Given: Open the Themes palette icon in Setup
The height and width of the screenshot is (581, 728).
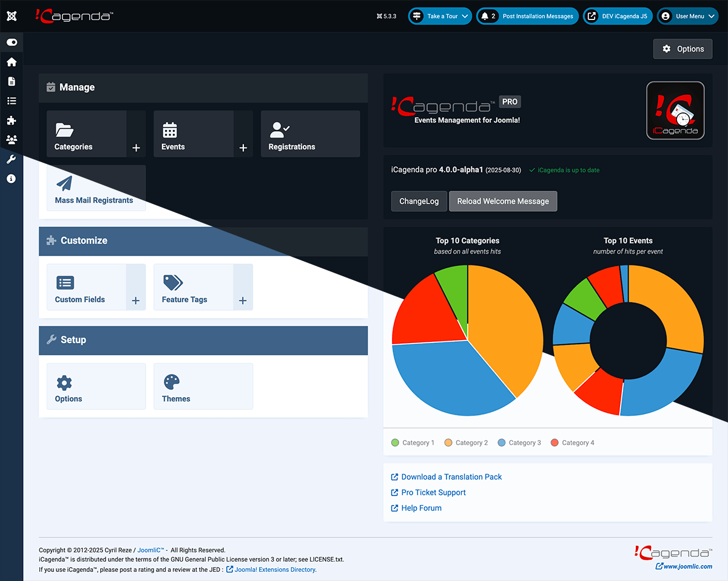Looking at the screenshot, I should (174, 381).
